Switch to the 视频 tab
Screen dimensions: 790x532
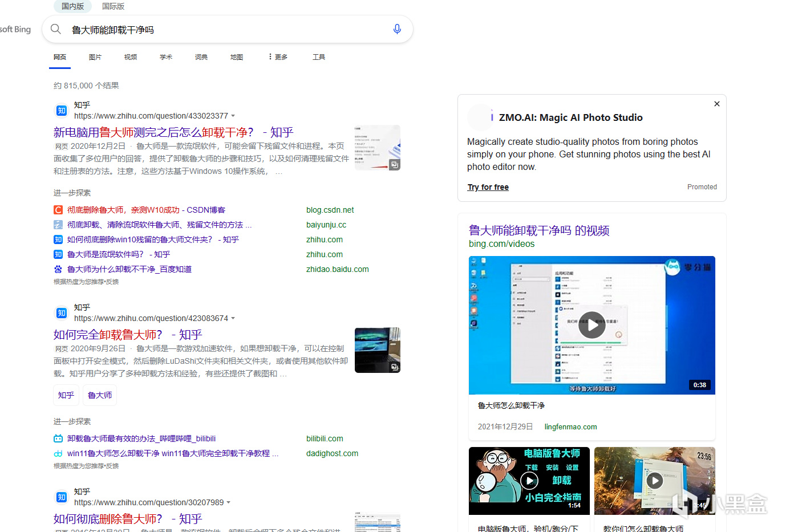(131, 57)
